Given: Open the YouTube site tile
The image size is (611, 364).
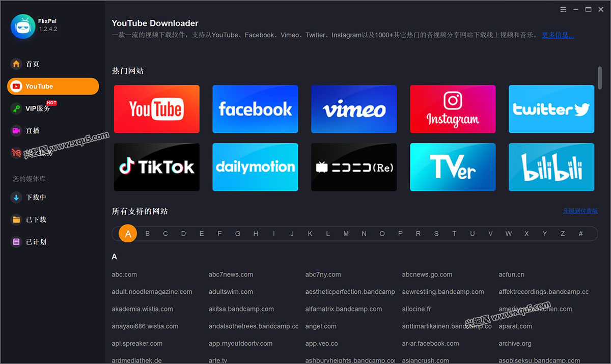Looking at the screenshot, I should coord(157,109).
